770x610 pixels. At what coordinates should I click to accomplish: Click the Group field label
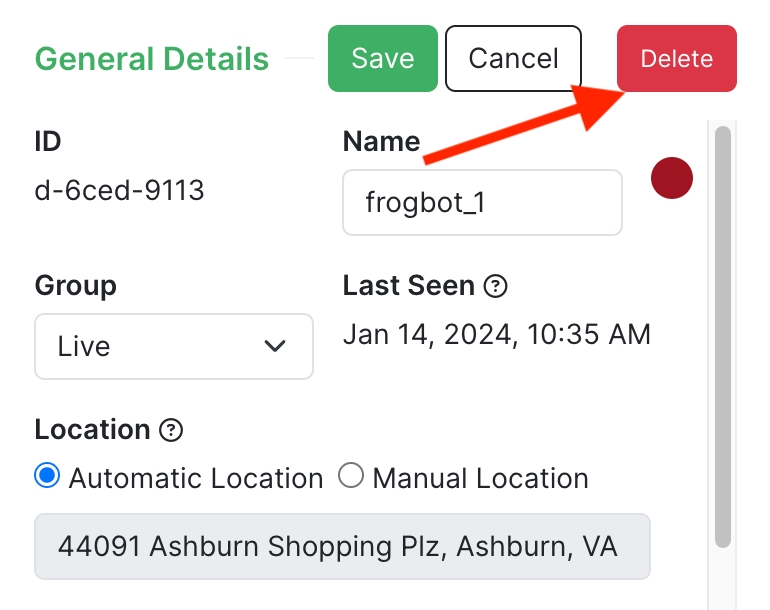click(75, 285)
